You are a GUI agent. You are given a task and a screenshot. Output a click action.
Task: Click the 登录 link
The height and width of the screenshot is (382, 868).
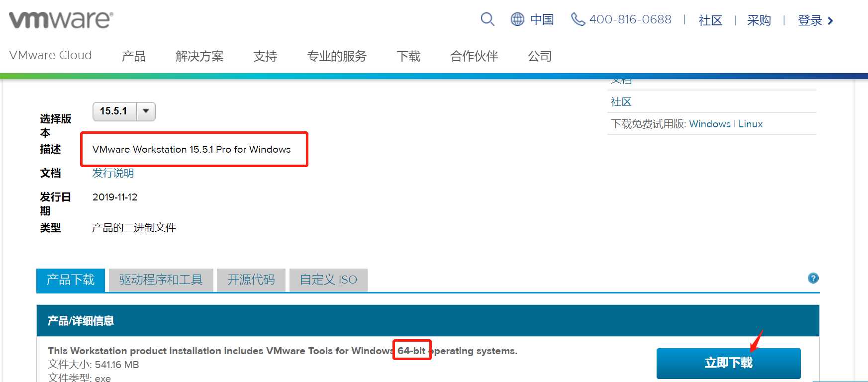[x=810, y=20]
